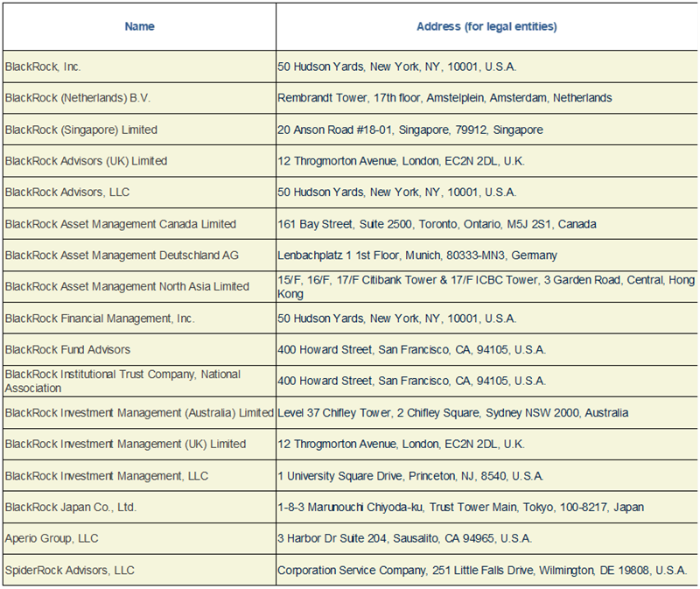Click the "Name" column header

(139, 26)
